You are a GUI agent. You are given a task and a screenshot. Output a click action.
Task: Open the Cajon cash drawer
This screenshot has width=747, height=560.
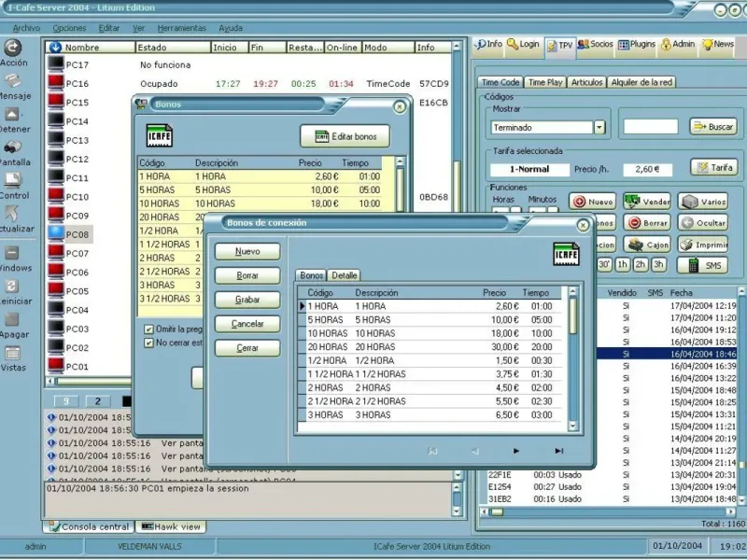pos(647,245)
